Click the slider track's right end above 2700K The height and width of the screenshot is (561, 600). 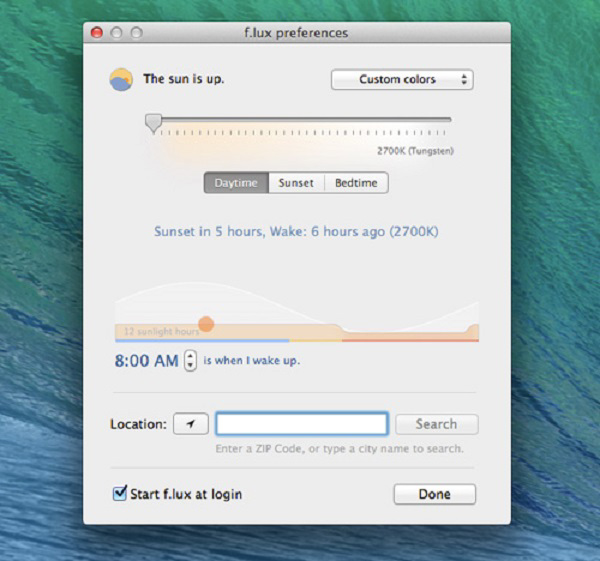click(x=447, y=120)
